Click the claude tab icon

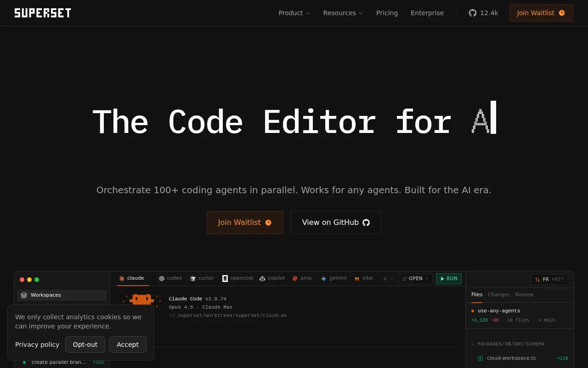click(122, 278)
